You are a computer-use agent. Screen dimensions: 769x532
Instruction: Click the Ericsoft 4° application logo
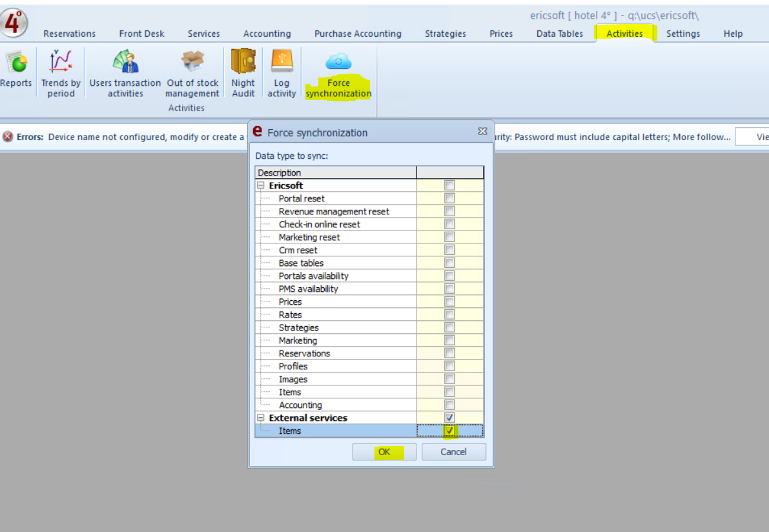(14, 23)
